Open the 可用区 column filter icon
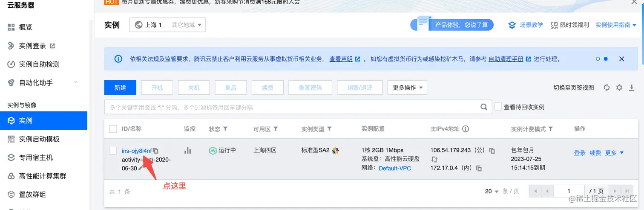The height and width of the screenshot is (210, 644). [x=276, y=129]
